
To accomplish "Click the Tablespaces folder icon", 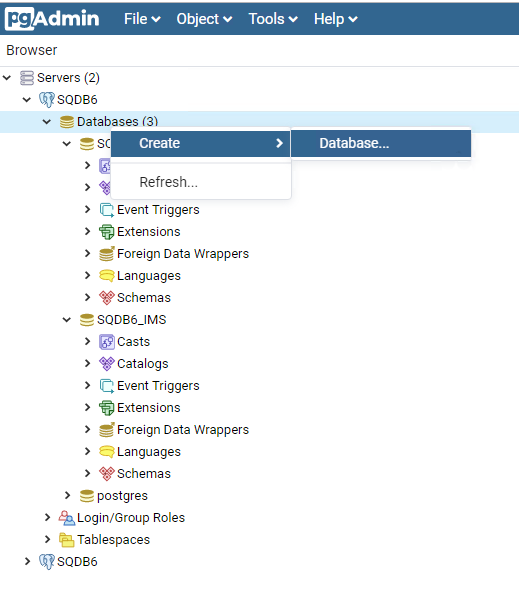I will (x=67, y=540).
